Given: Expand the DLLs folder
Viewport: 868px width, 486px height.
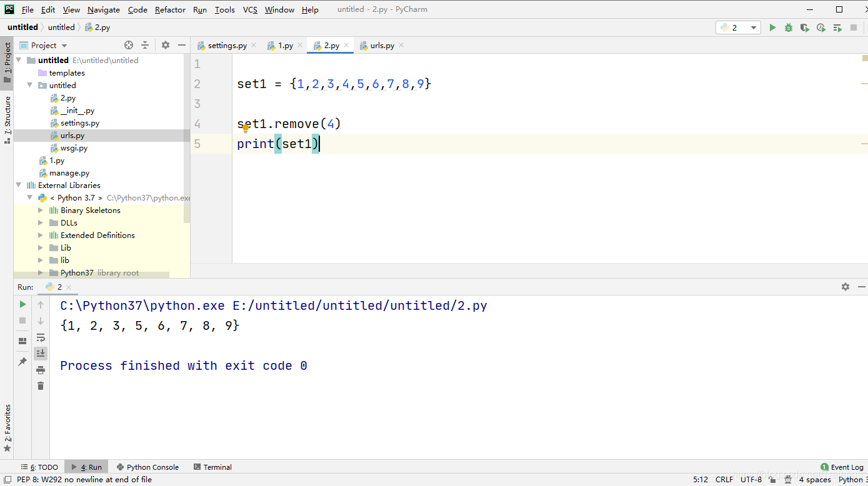Looking at the screenshot, I should click(41, 222).
